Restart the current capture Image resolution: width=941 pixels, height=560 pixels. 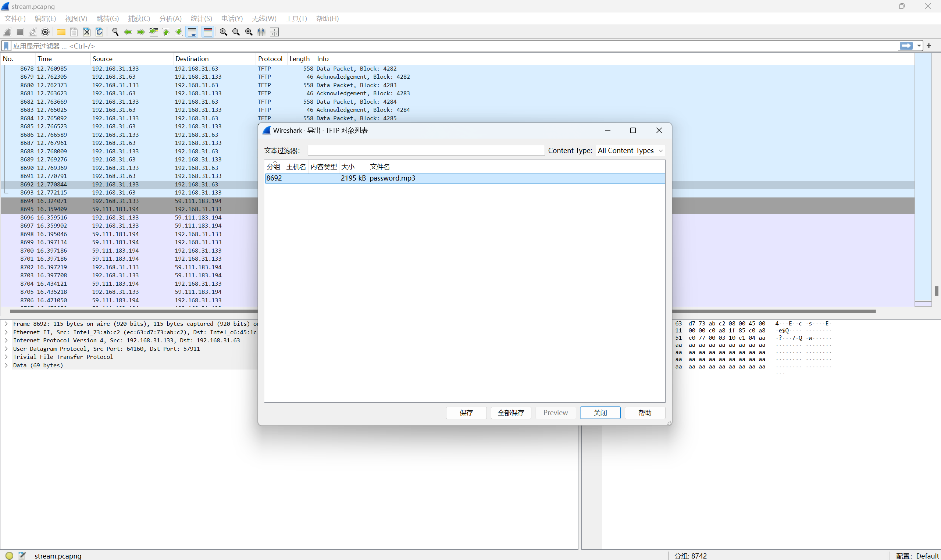(x=33, y=32)
